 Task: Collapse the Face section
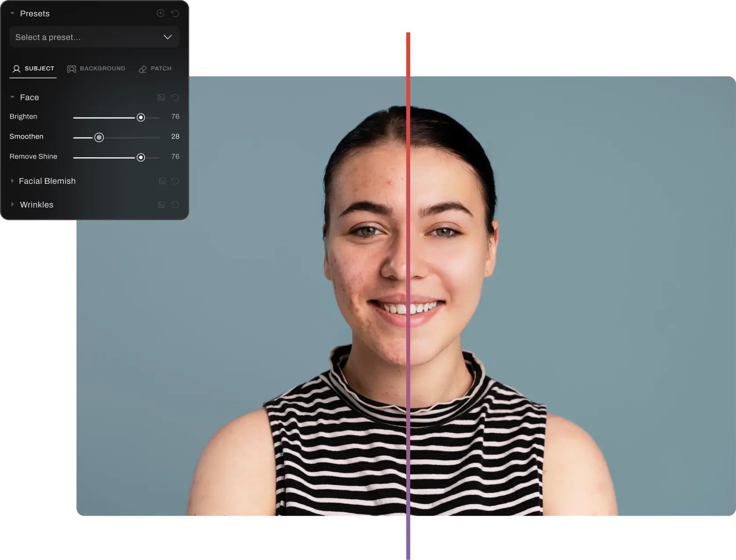tap(12, 97)
